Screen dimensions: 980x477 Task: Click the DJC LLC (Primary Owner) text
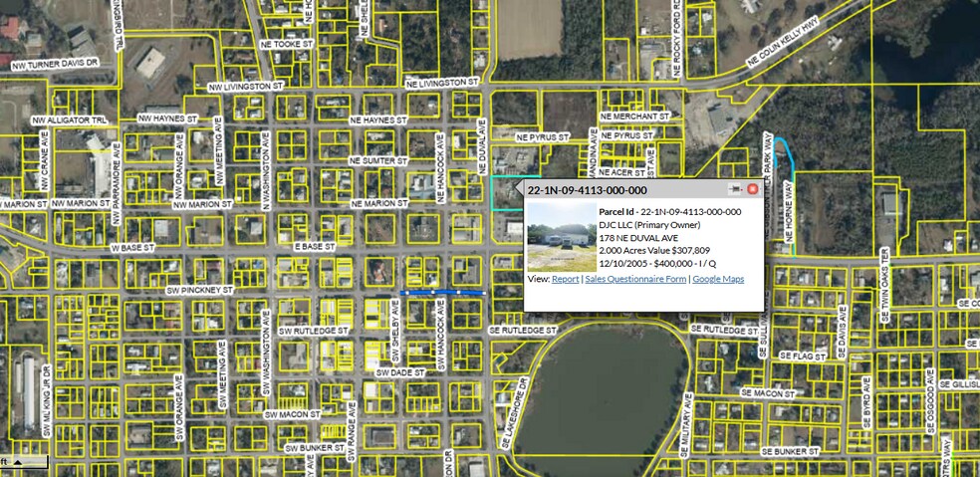(x=649, y=224)
